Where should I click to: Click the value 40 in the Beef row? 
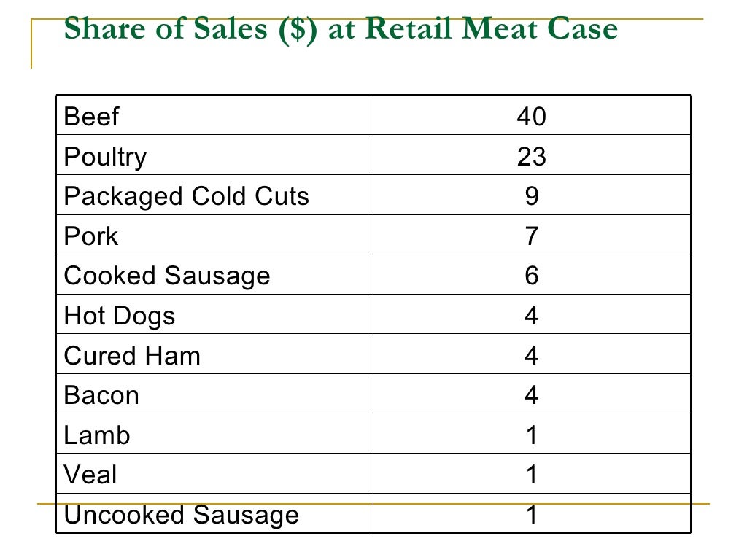[531, 117]
